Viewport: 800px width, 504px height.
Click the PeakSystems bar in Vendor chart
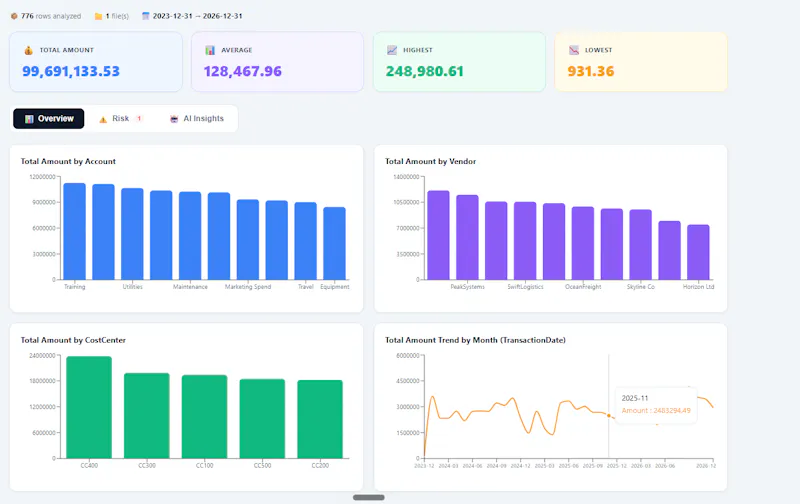coord(467,237)
